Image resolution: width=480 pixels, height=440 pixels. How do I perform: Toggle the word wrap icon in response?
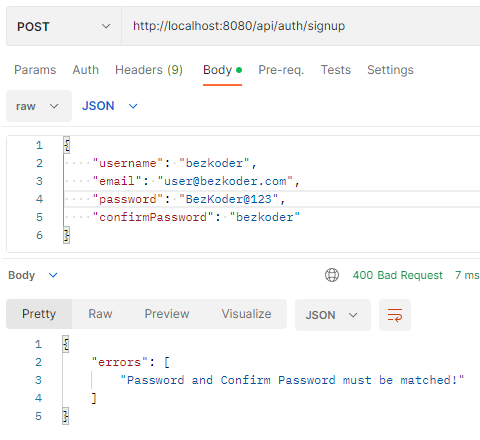[395, 315]
